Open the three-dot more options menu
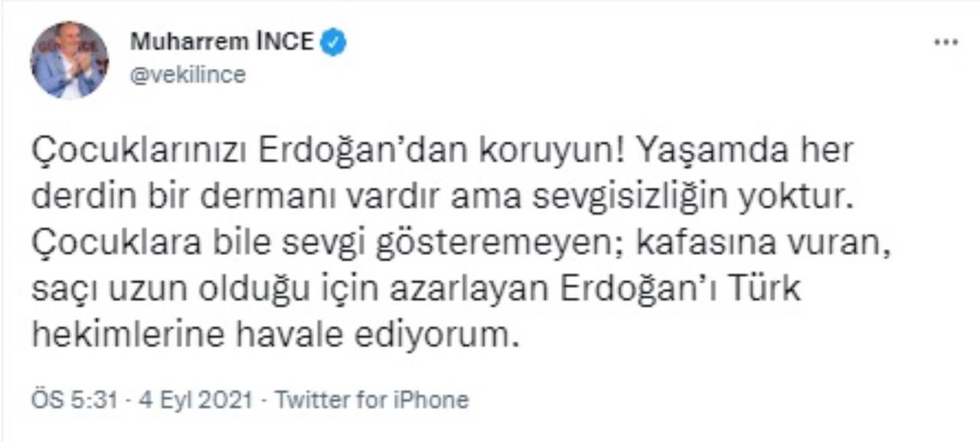Viewport: 980px width, 442px height. (x=946, y=42)
